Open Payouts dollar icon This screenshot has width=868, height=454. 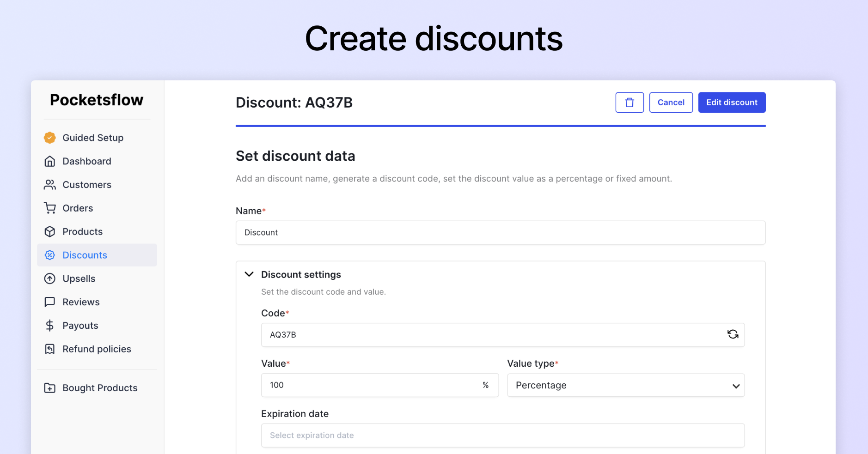[50, 326]
